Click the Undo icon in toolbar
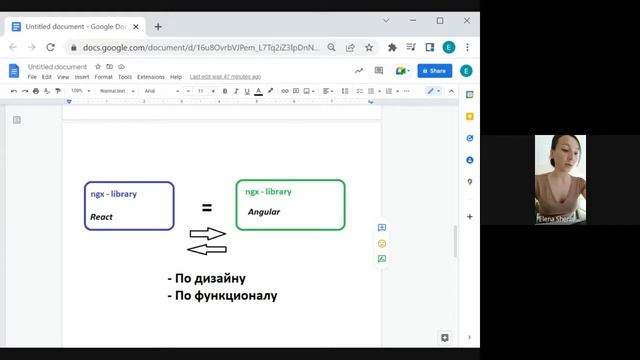The width and height of the screenshot is (640, 360). tap(14, 91)
